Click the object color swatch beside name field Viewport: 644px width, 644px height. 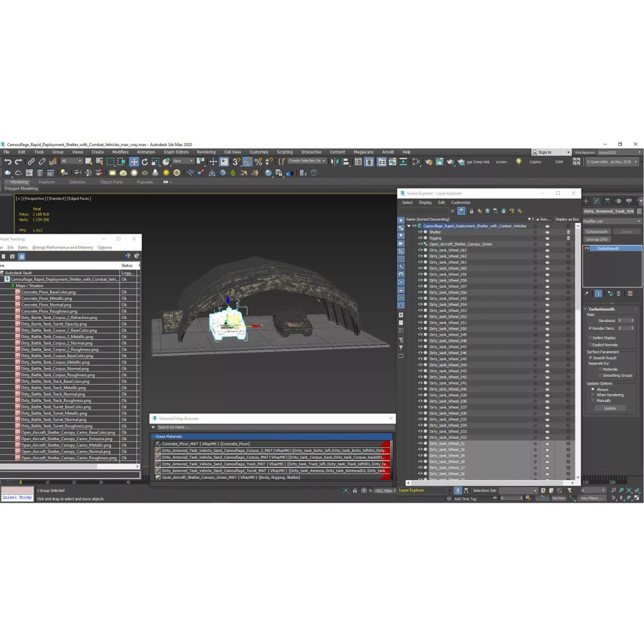639,211
